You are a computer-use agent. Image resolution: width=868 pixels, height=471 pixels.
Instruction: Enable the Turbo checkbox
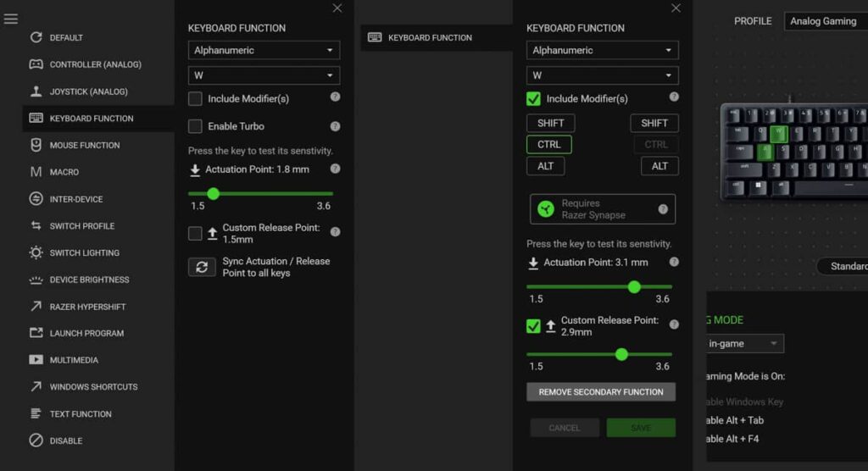click(x=195, y=126)
